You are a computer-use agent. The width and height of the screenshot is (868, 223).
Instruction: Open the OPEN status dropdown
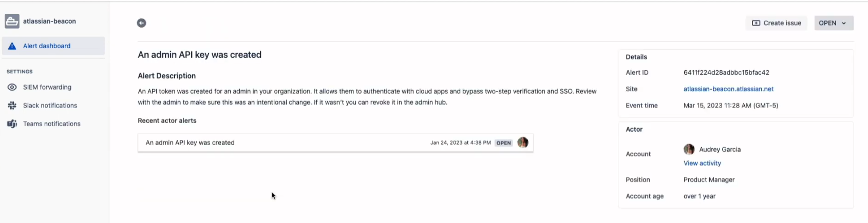pos(827,23)
